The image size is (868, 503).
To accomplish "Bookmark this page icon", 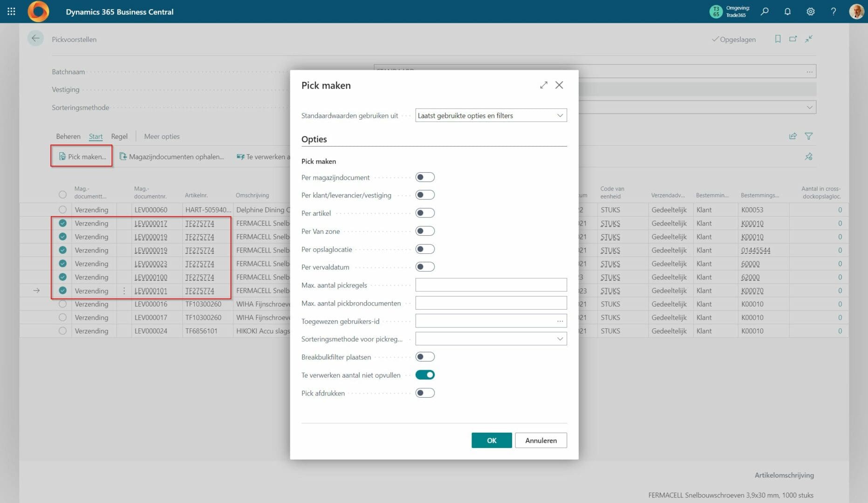I will 778,39.
